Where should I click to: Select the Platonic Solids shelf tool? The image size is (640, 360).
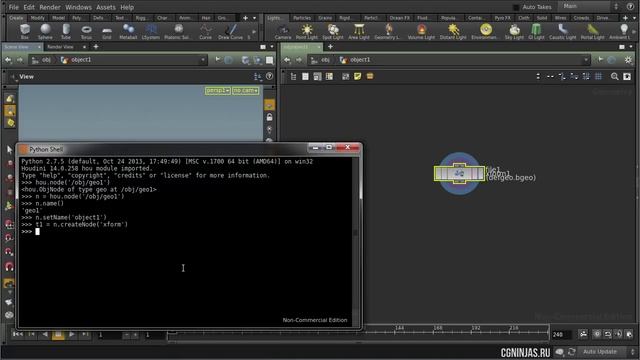pos(178,31)
